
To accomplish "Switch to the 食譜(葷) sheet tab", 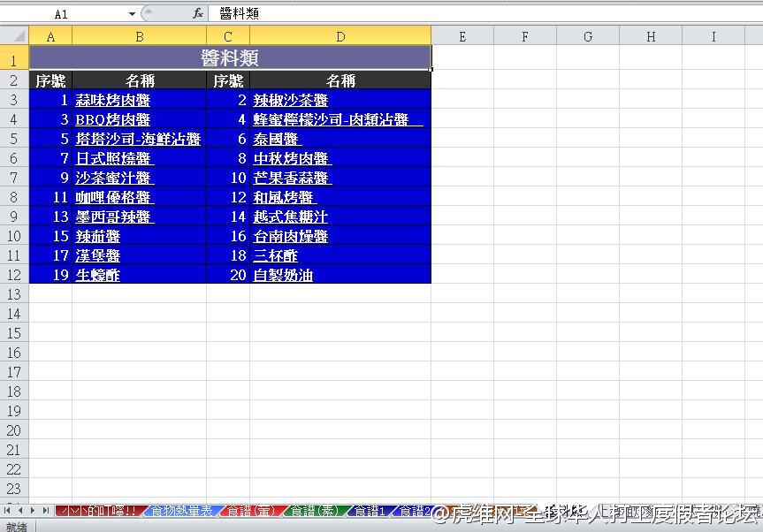I will 251,511.
